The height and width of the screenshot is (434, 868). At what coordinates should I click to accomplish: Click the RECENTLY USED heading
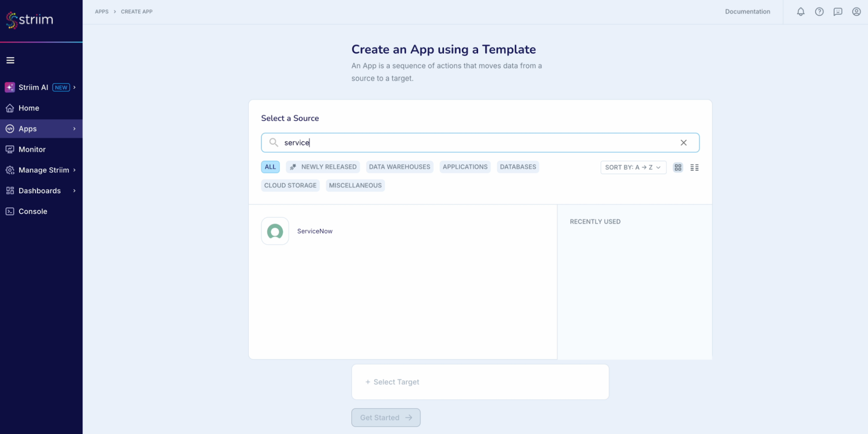(x=595, y=222)
